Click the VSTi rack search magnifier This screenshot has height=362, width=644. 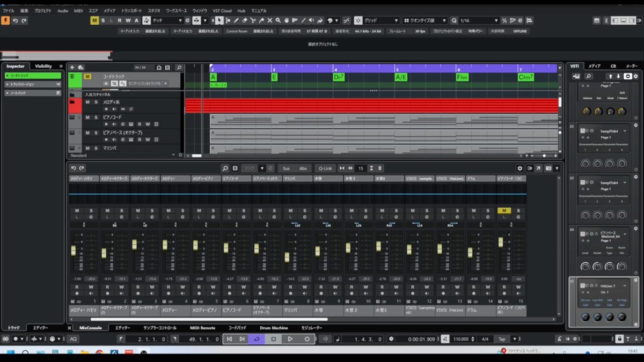click(588, 76)
